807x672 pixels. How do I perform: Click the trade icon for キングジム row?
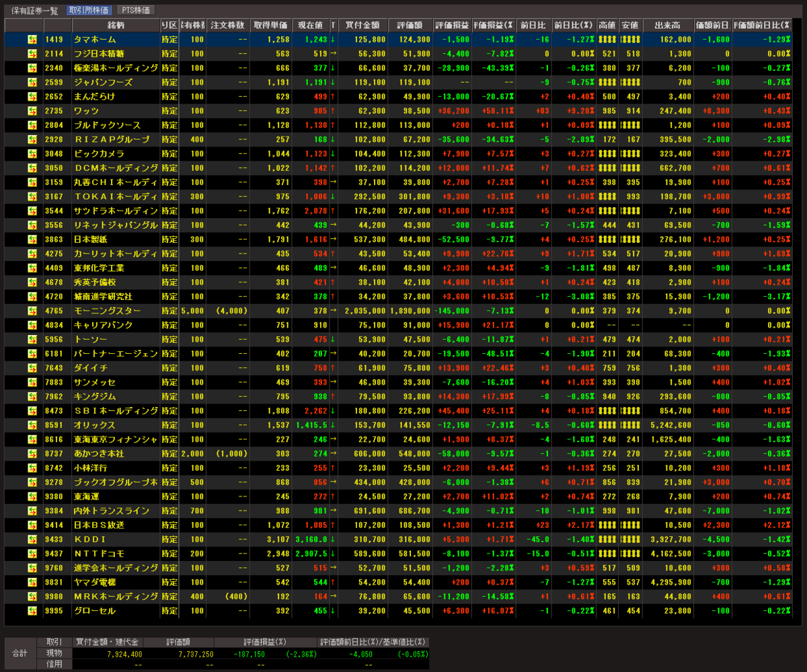pyautogui.click(x=32, y=397)
